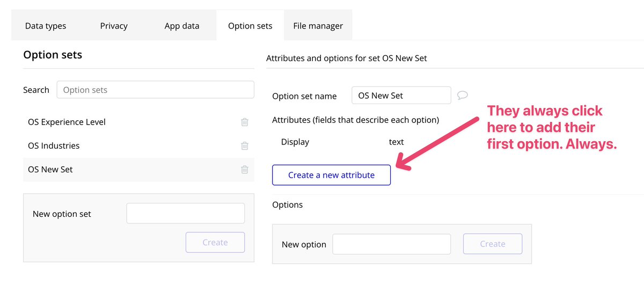The image size is (644, 299).
Task: Open the File manager tab
Action: [318, 25]
